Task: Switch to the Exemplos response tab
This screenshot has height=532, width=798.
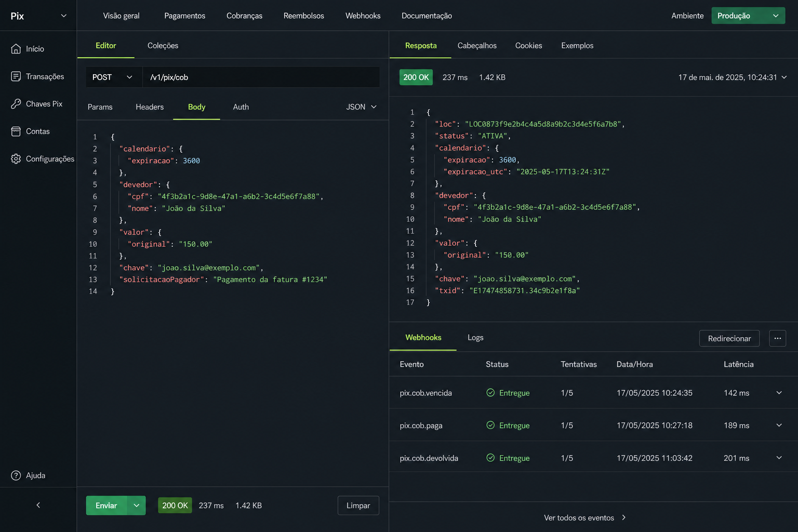Action: pos(577,46)
